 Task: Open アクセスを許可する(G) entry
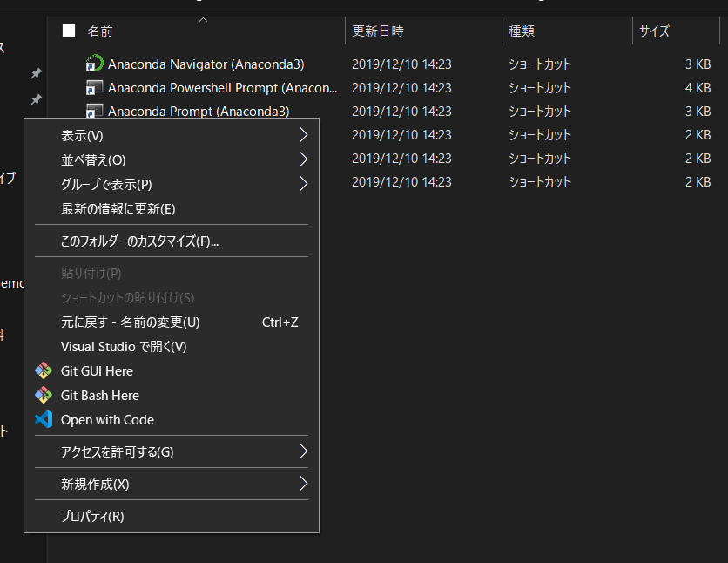click(172, 451)
